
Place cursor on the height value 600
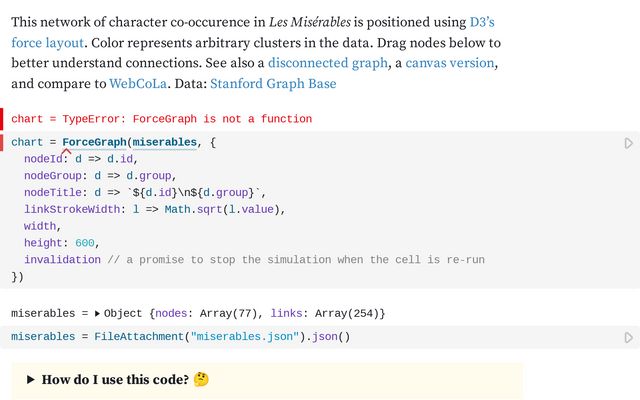pos(86,243)
